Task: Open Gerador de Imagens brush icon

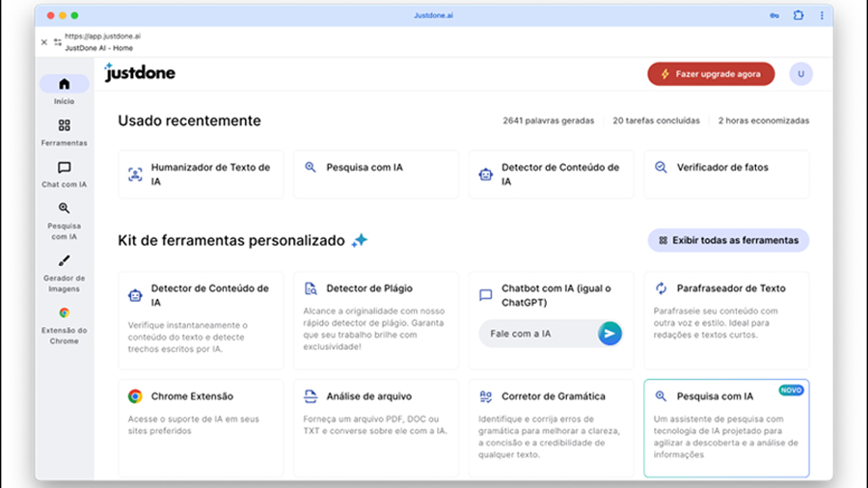Action: pyautogui.click(x=64, y=260)
